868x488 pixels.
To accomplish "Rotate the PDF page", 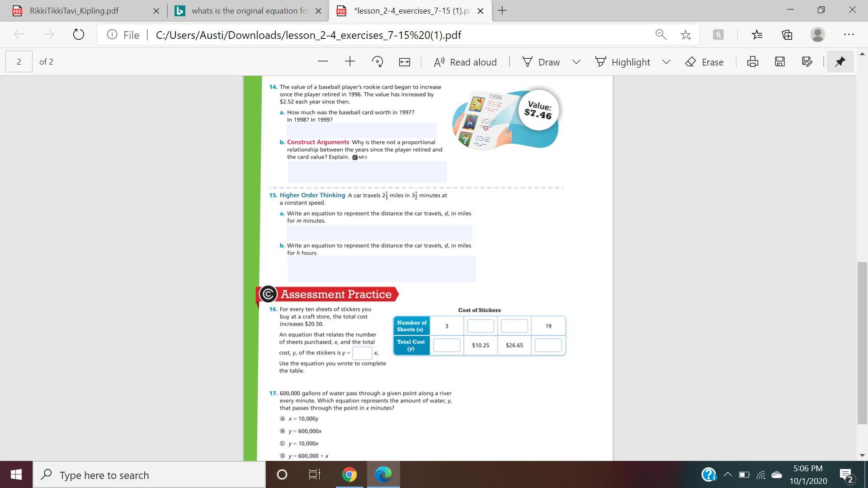I will pyautogui.click(x=377, y=62).
